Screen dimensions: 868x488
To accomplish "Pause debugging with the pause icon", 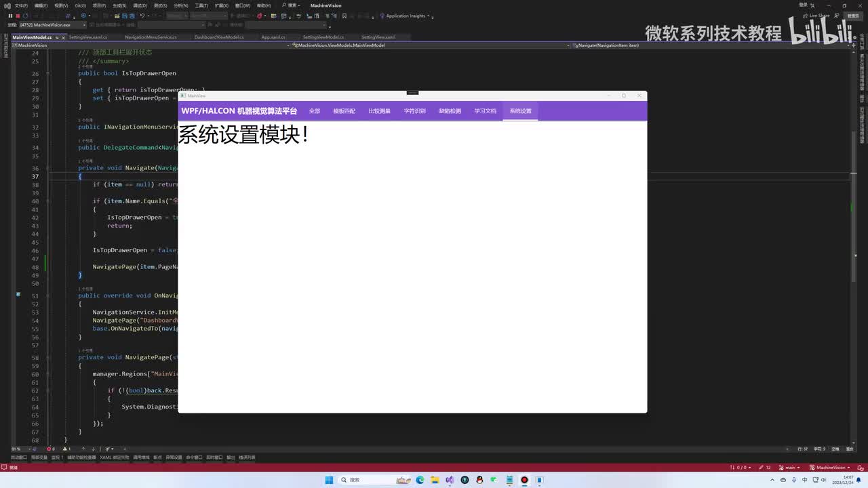I will [9, 16].
